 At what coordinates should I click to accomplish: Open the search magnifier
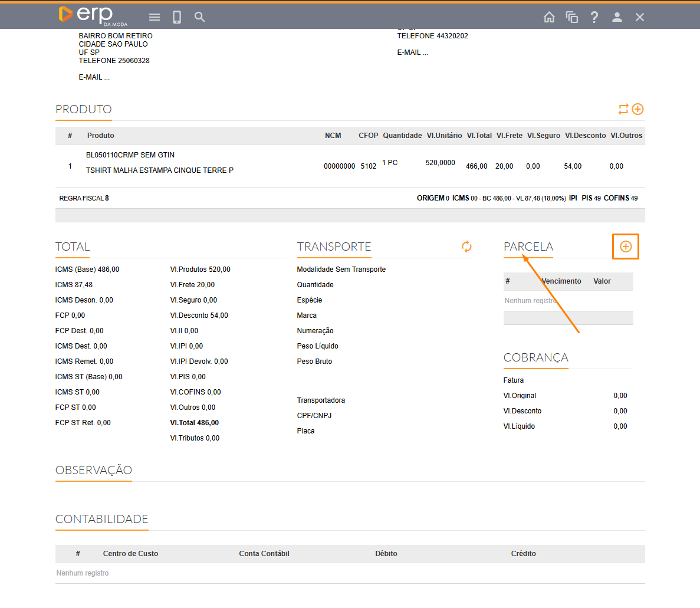pos(200,17)
